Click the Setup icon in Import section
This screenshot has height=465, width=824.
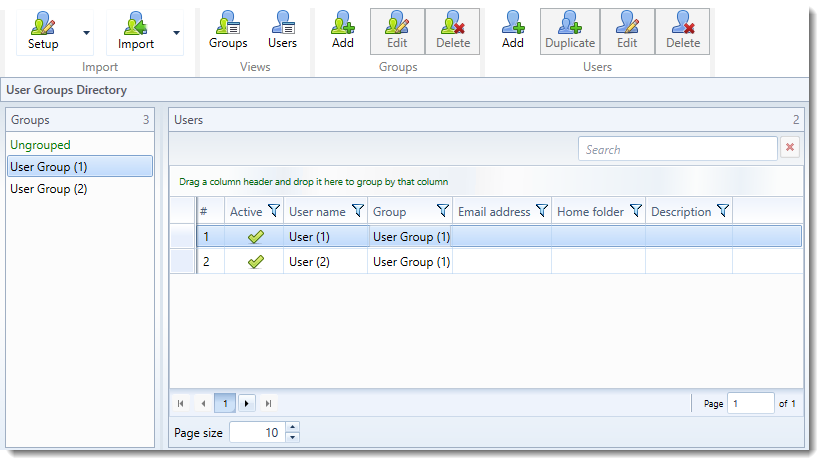point(42,23)
